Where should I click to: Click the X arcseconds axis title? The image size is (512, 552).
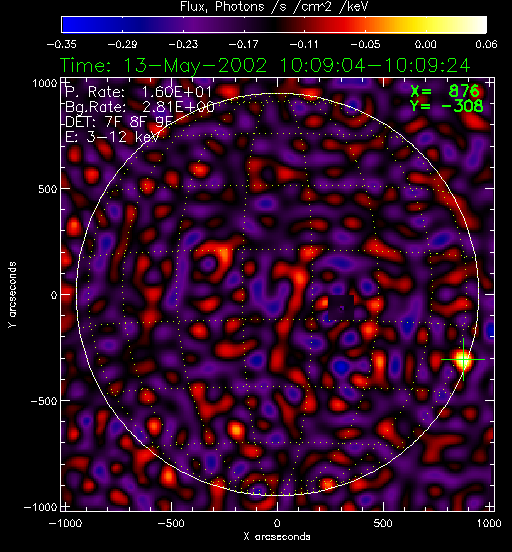277,537
